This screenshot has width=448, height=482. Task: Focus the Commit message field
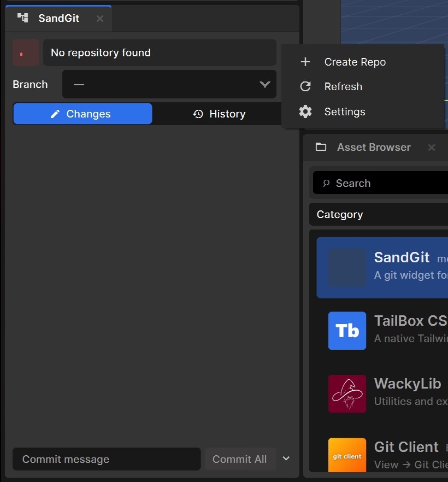(x=107, y=459)
